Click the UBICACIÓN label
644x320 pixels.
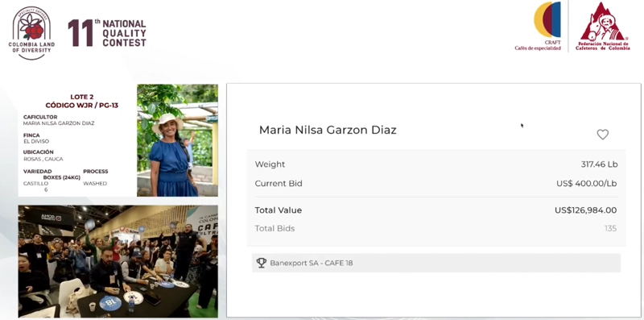[x=38, y=152]
